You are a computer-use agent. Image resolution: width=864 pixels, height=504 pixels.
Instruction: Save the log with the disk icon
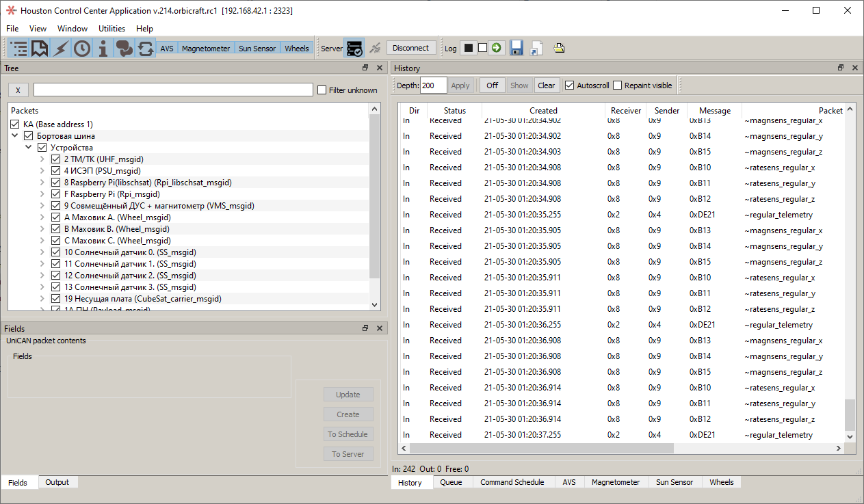tap(516, 47)
